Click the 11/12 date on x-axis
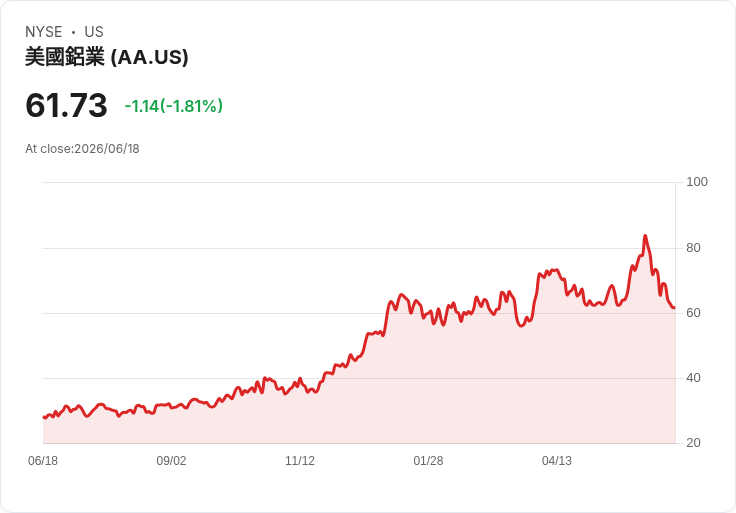Screen dimensions: 736x513 click(x=300, y=461)
